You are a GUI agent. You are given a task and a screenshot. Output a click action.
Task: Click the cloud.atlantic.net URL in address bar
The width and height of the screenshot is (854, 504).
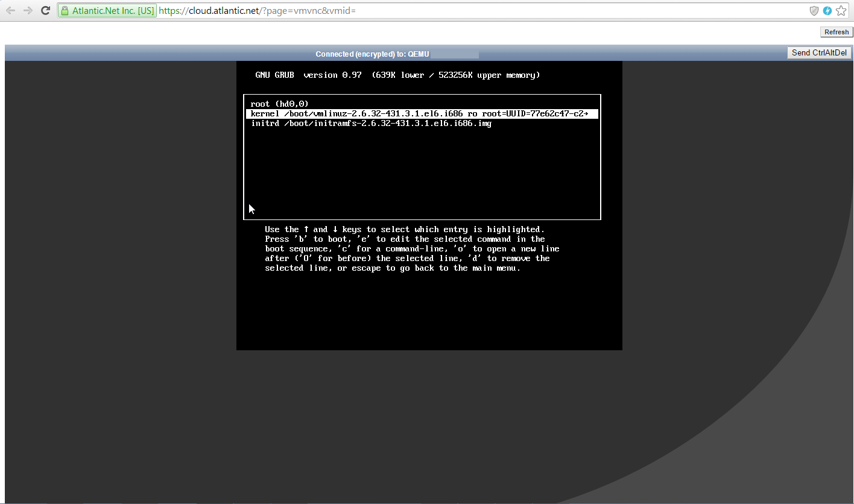(257, 11)
